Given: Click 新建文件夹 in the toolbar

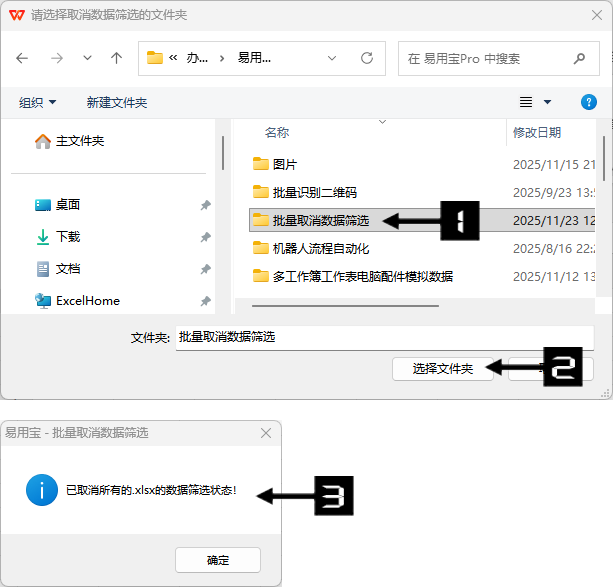Looking at the screenshot, I should [117, 102].
